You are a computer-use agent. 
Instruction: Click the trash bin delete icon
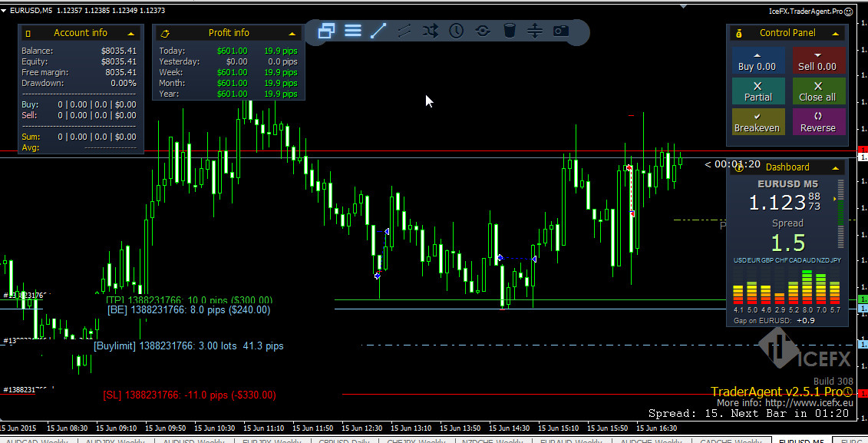click(510, 31)
